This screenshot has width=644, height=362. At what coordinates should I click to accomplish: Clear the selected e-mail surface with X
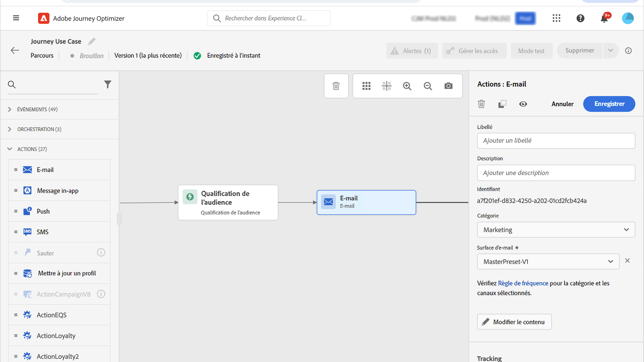pyautogui.click(x=627, y=261)
